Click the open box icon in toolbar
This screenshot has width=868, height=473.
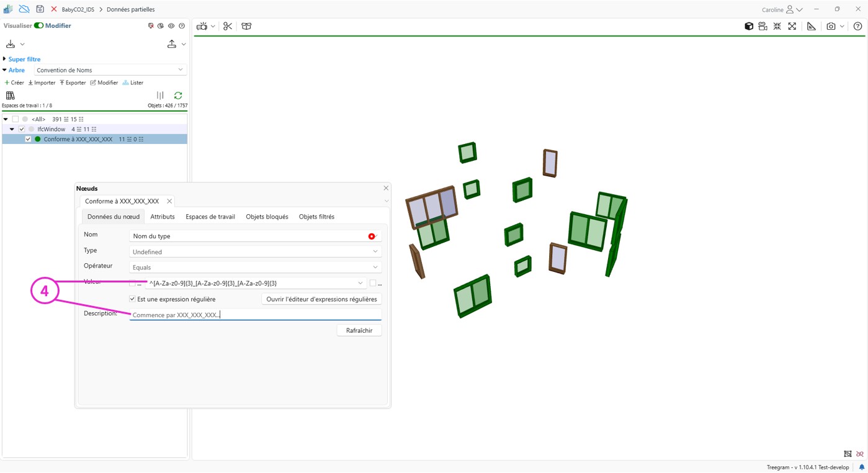pyautogui.click(x=246, y=26)
